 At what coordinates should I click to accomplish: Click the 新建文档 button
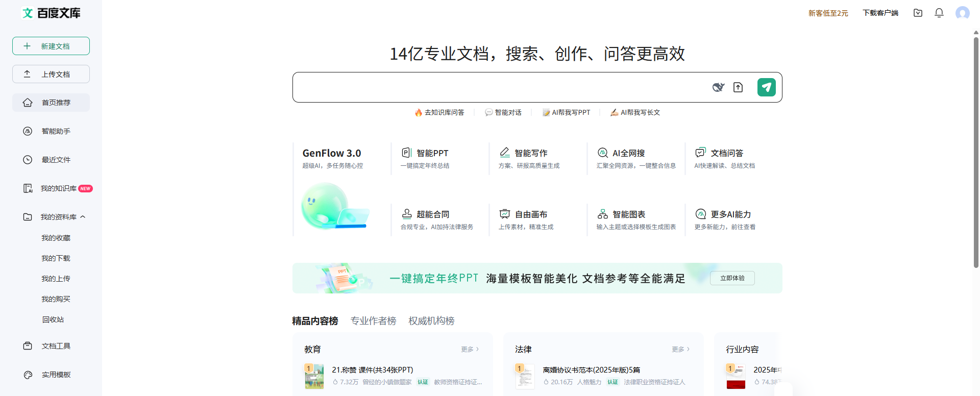51,46
